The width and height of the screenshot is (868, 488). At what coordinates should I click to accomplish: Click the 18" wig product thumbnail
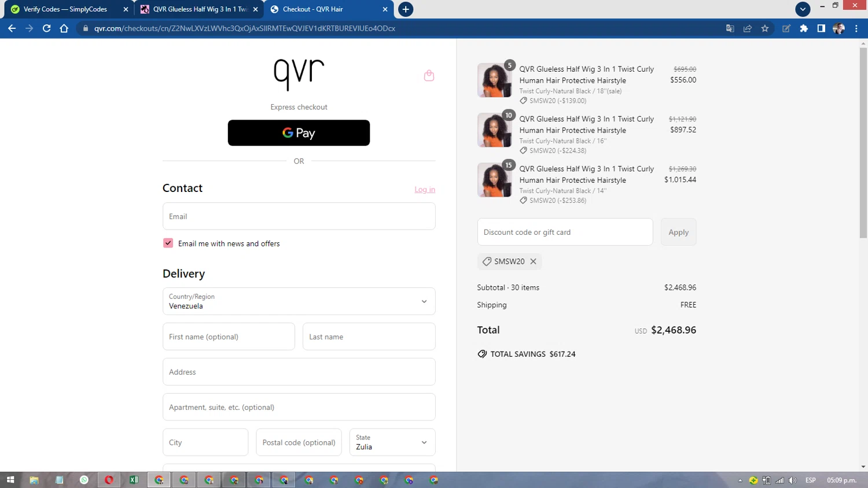click(x=494, y=80)
